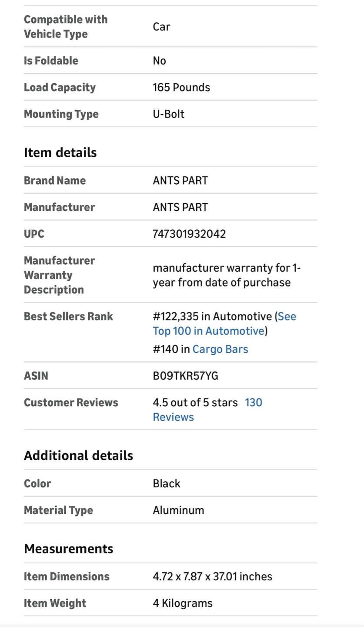
Task: Click the Color value Black
Action: 167,484
